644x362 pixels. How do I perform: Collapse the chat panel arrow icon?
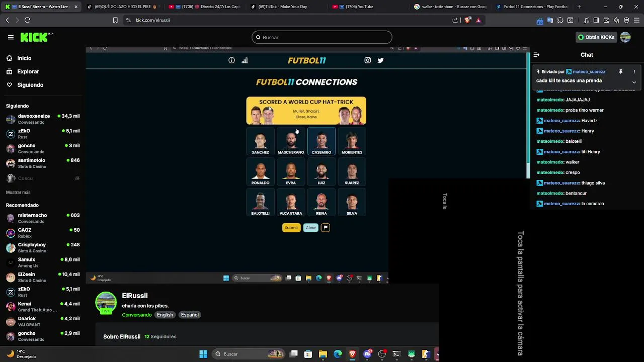tap(536, 55)
